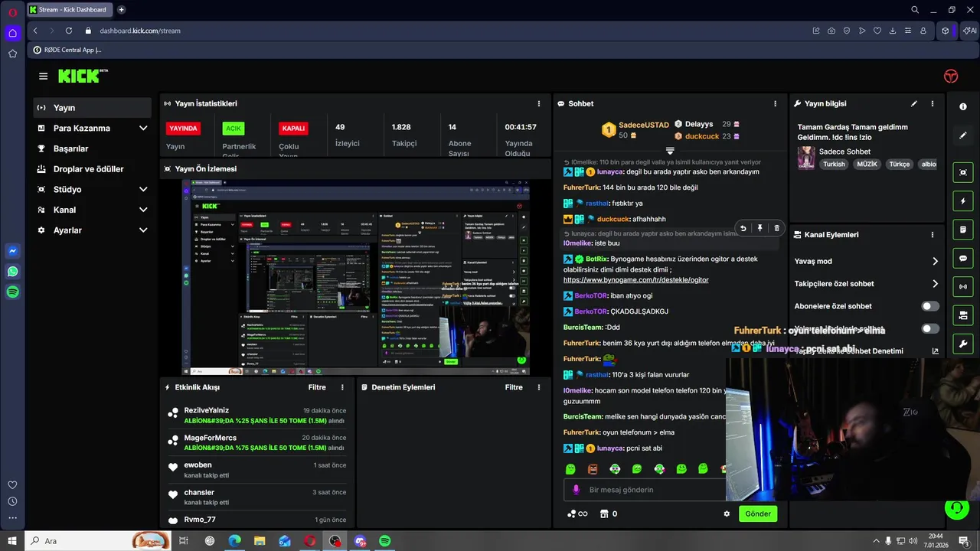
Task: Open the Kick hamburger menu
Action: (x=43, y=76)
